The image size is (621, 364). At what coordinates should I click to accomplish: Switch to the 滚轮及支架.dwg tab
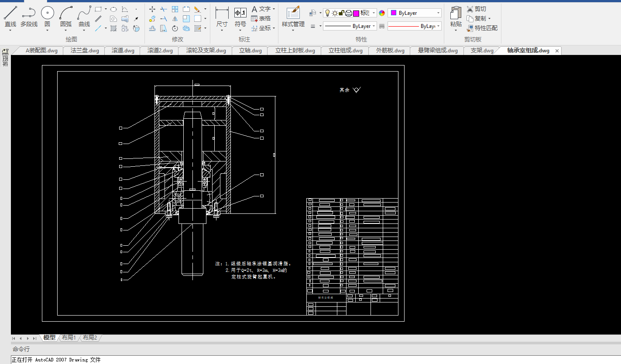pos(206,51)
